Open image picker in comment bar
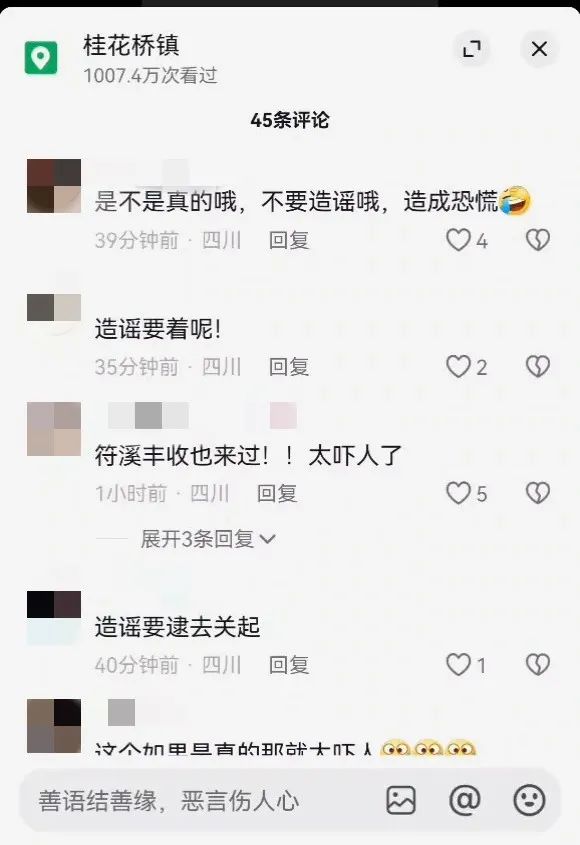The height and width of the screenshot is (845, 580). pos(401,800)
